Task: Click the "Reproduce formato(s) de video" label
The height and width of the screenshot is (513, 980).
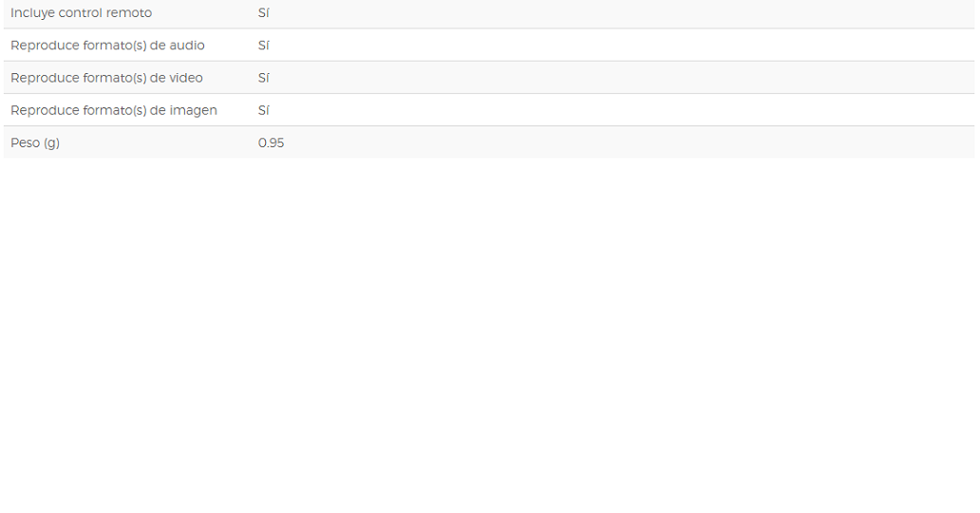Action: click(107, 78)
